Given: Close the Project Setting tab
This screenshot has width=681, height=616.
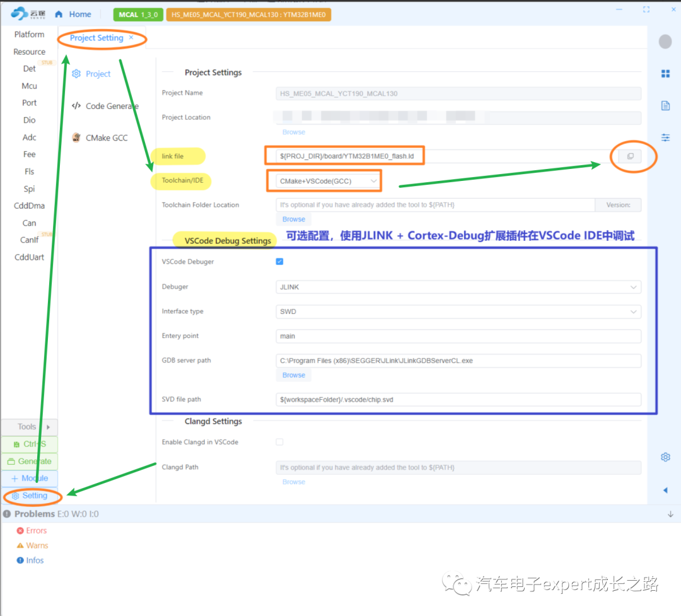Looking at the screenshot, I should click(x=131, y=37).
